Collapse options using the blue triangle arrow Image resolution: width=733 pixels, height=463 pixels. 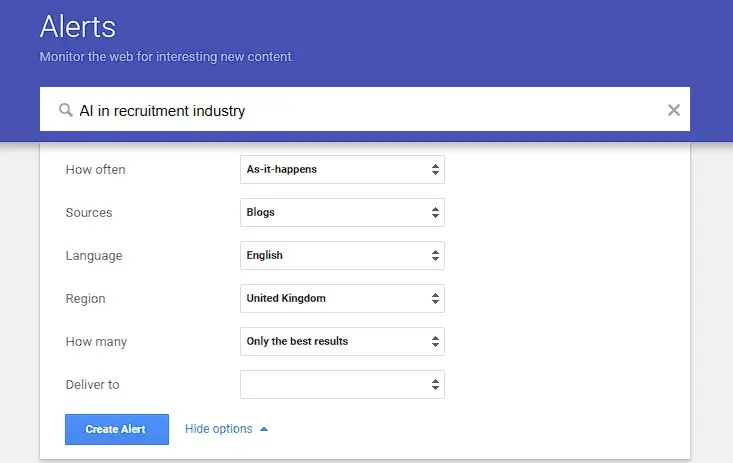(264, 429)
